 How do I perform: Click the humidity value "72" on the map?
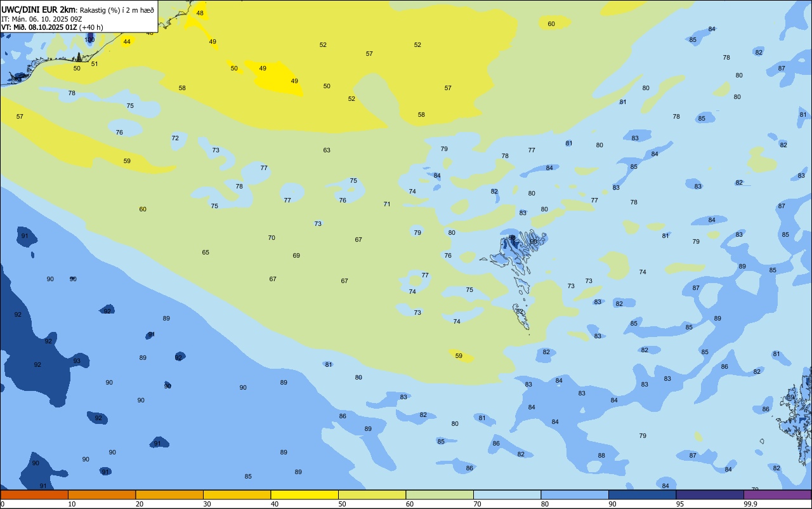click(175, 138)
